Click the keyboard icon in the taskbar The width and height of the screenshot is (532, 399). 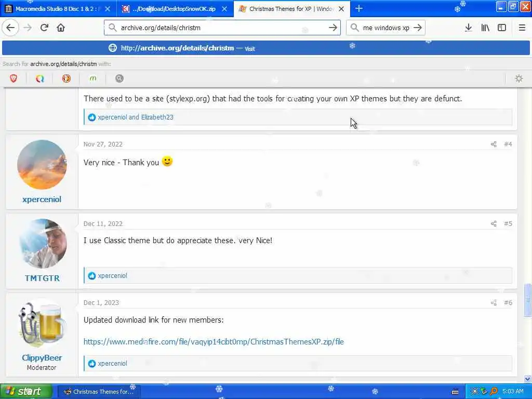click(455, 392)
